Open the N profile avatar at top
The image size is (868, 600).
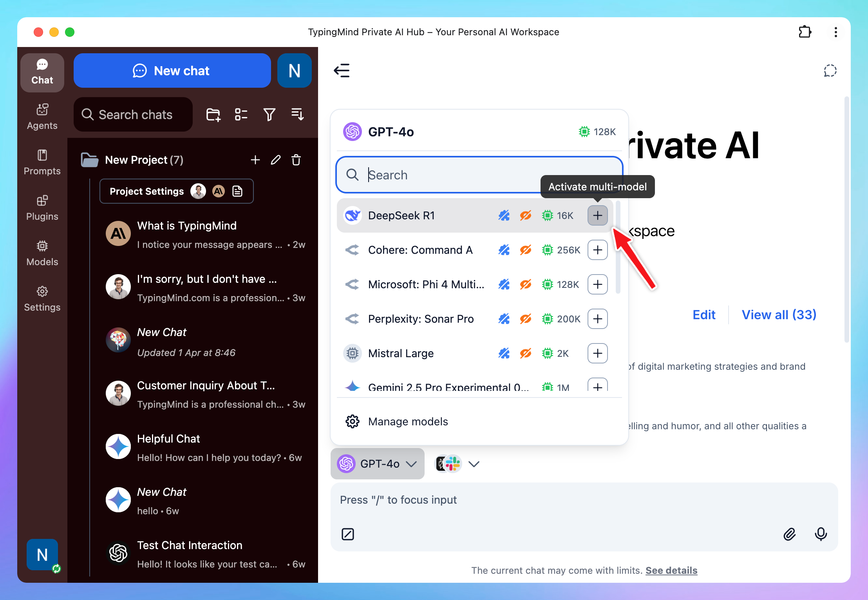294,70
